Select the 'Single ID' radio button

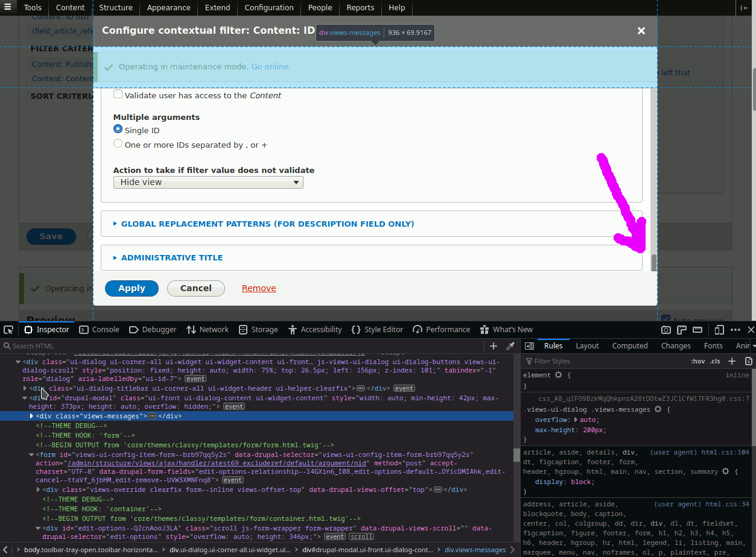pyautogui.click(x=118, y=130)
